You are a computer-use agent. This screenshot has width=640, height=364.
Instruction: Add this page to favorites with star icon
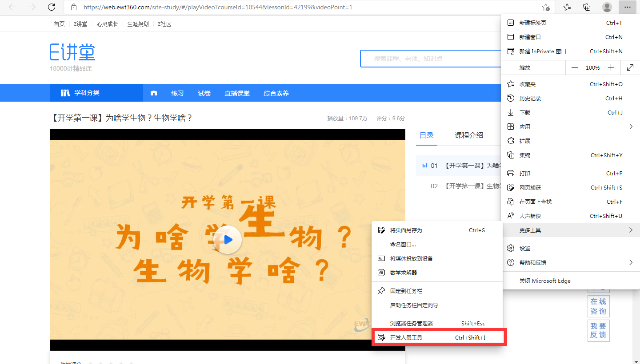pyautogui.click(x=546, y=7)
